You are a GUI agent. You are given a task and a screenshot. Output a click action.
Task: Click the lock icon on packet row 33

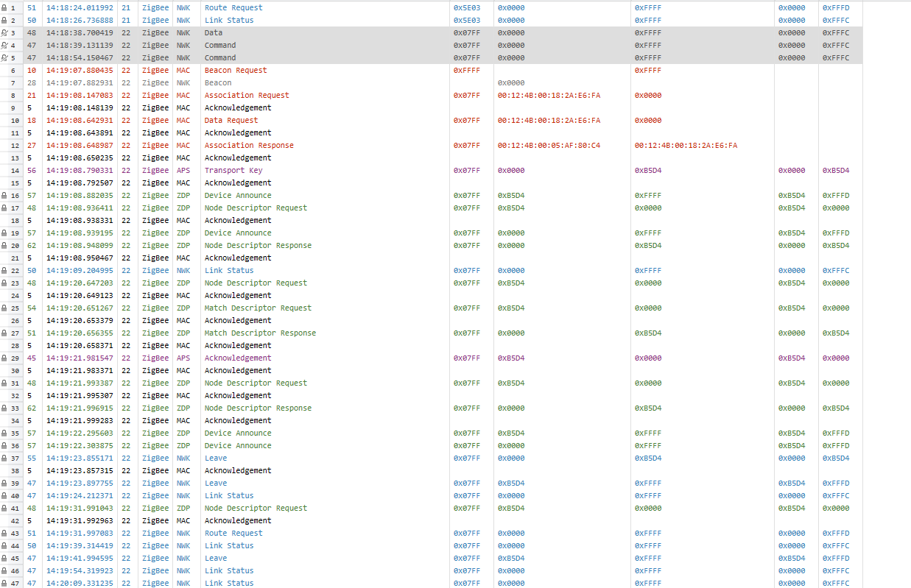click(4, 408)
